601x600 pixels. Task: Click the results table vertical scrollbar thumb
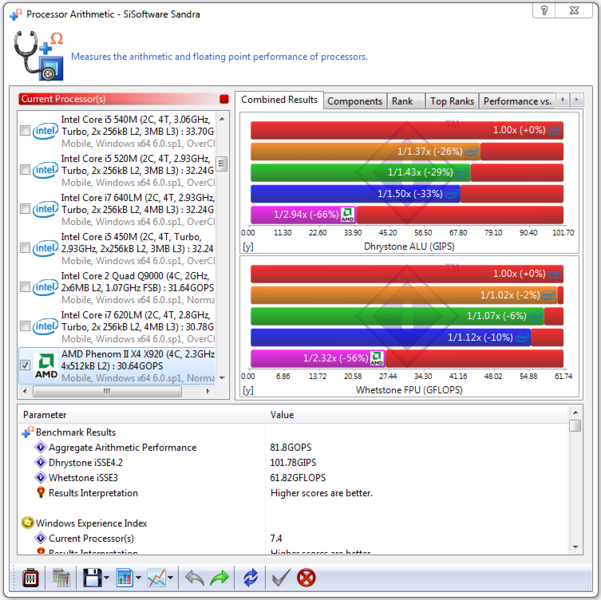click(x=575, y=426)
